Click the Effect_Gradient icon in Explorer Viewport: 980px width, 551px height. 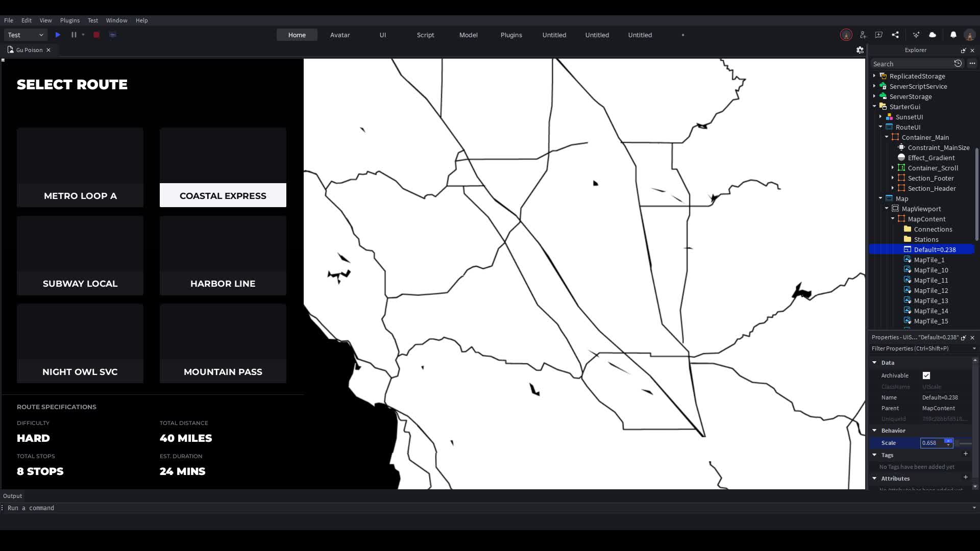pyautogui.click(x=901, y=158)
